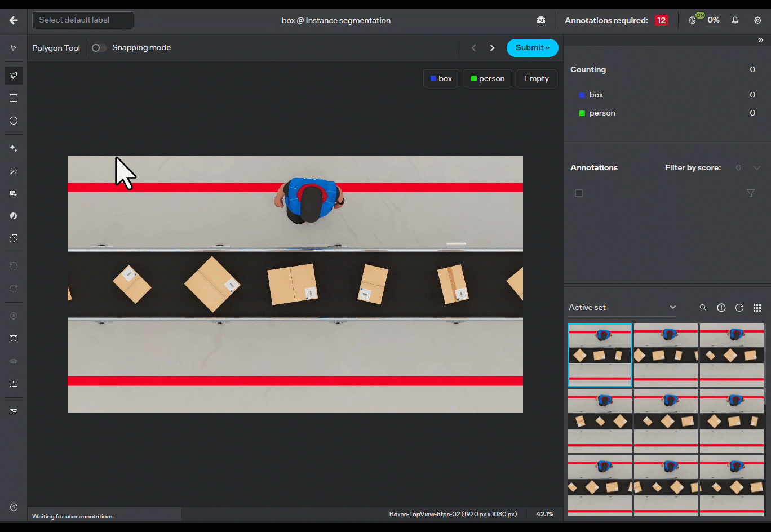Show active set info
The height and width of the screenshot is (532, 771).
(721, 308)
